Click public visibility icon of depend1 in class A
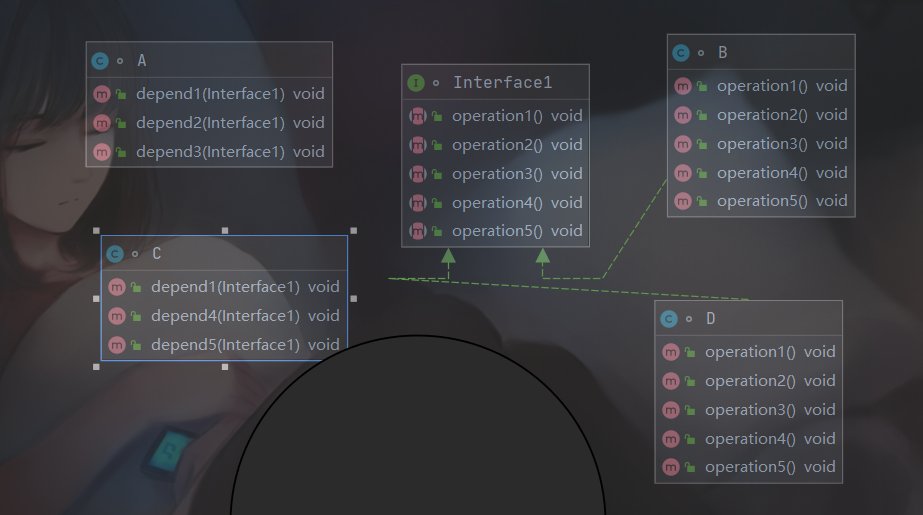This screenshot has height=515, width=923. [x=121, y=94]
